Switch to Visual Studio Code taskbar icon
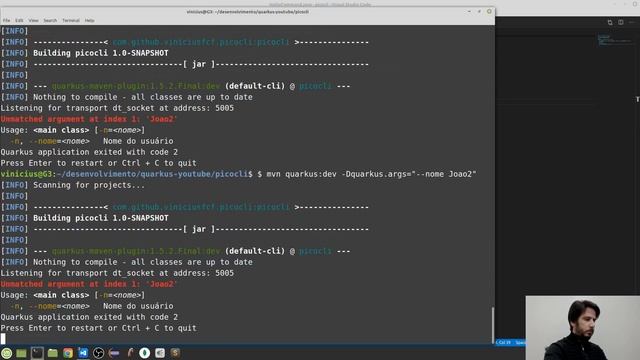Screen dimensions: 640x360 pyautogui.click(x=83, y=353)
